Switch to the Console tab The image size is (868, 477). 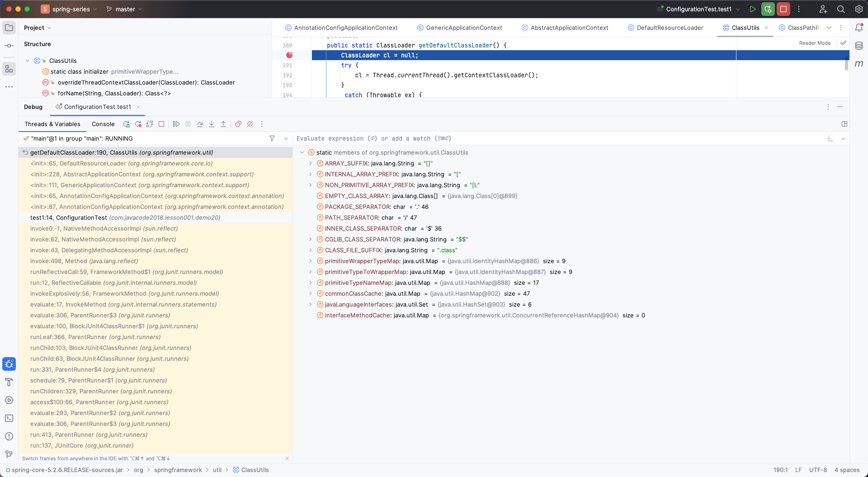point(103,124)
